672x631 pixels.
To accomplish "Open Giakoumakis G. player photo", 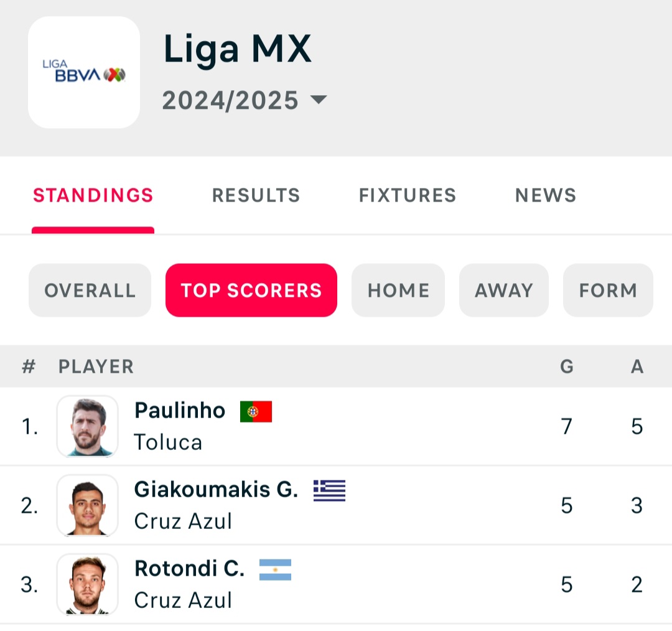I will 87,505.
